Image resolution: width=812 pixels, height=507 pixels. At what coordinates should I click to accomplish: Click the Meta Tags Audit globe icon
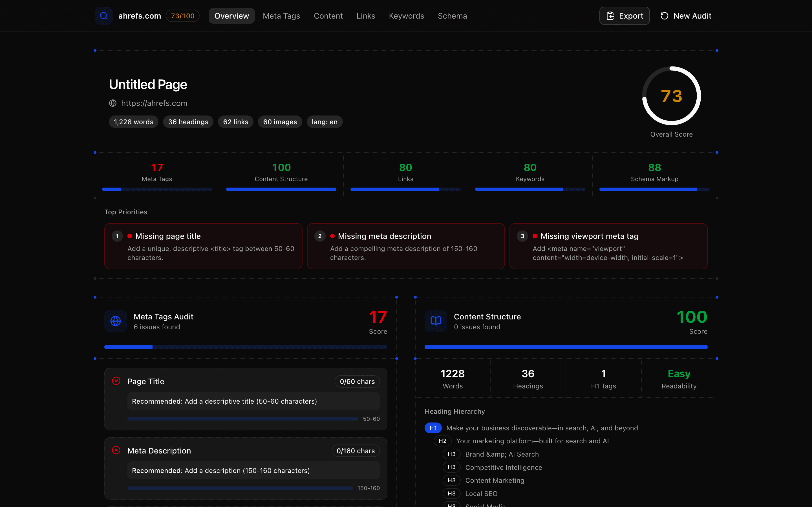(115, 321)
